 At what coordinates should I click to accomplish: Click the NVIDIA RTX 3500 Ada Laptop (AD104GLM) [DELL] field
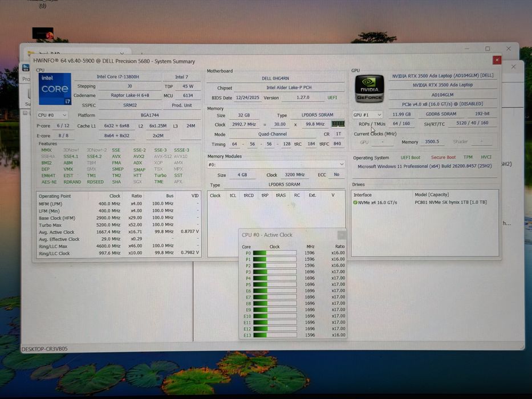coord(443,76)
